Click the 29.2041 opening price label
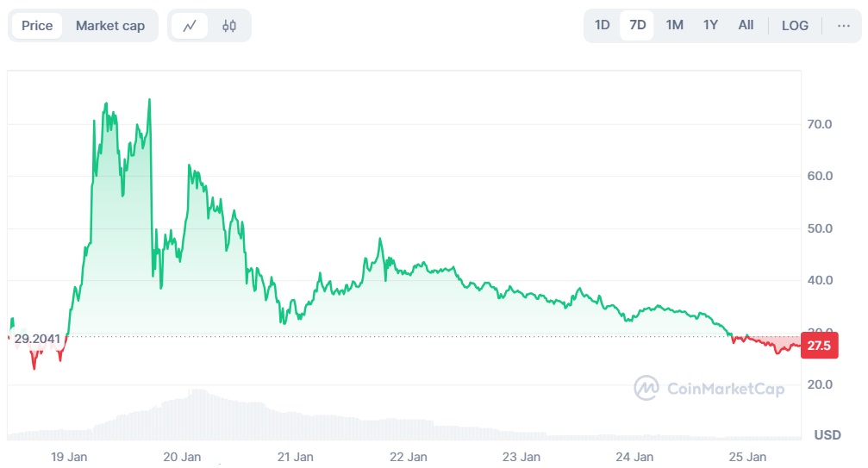Screen dimensions: 868x468 [x=37, y=339]
